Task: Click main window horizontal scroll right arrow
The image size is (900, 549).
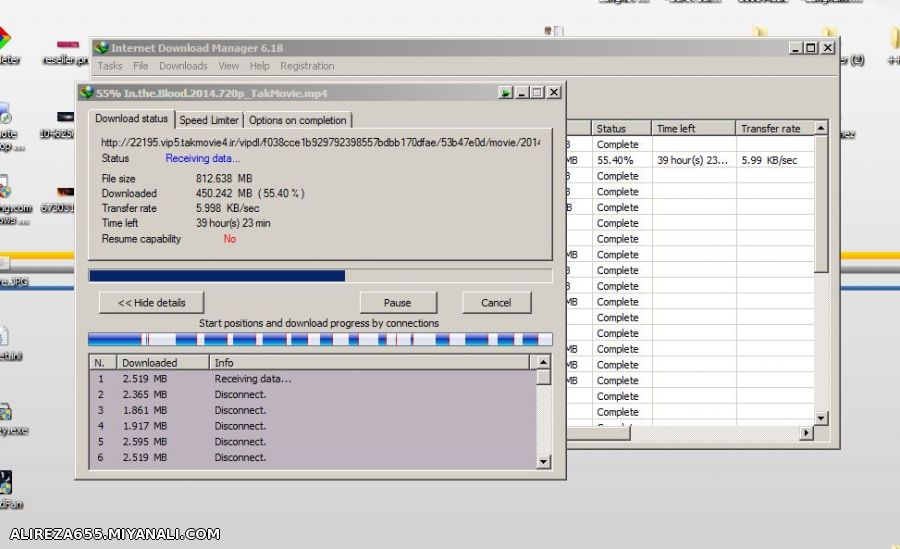Action: pos(806,433)
